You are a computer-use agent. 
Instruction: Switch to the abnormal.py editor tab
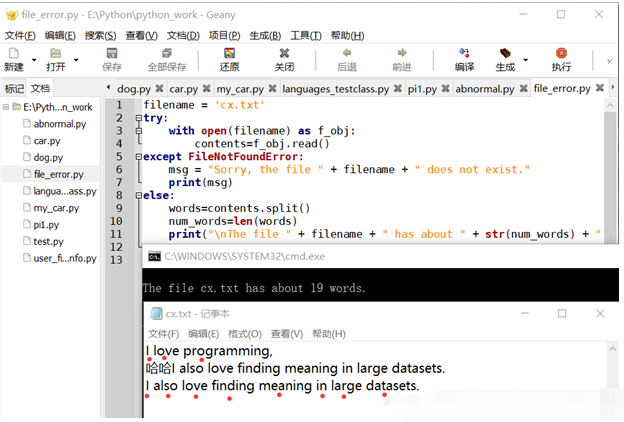tap(485, 89)
